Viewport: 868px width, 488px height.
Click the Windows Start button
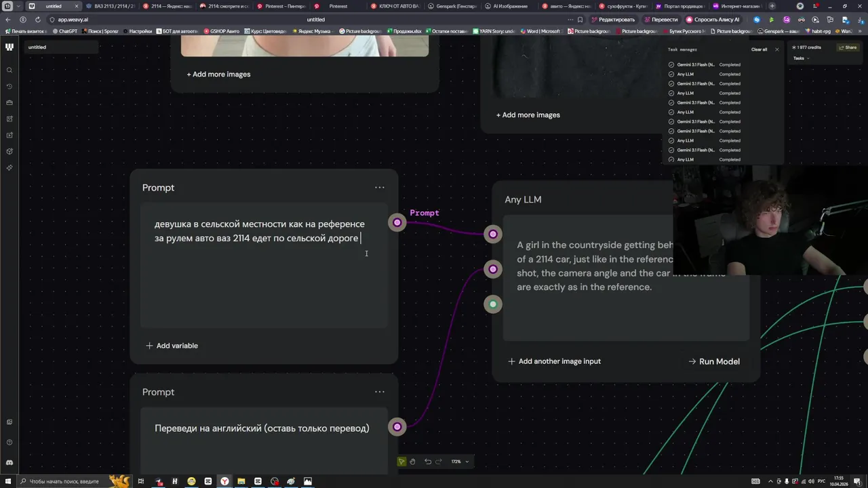click(7, 481)
